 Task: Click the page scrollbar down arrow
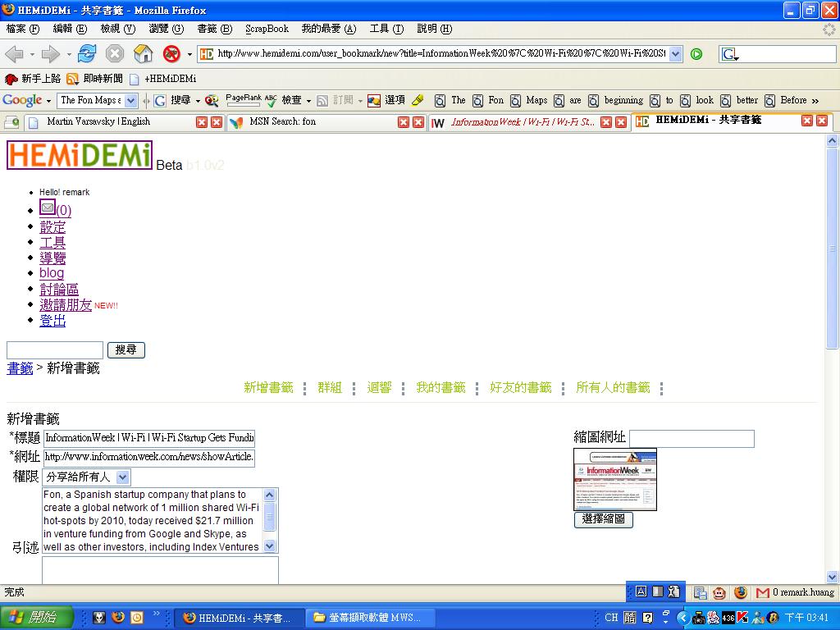832,577
